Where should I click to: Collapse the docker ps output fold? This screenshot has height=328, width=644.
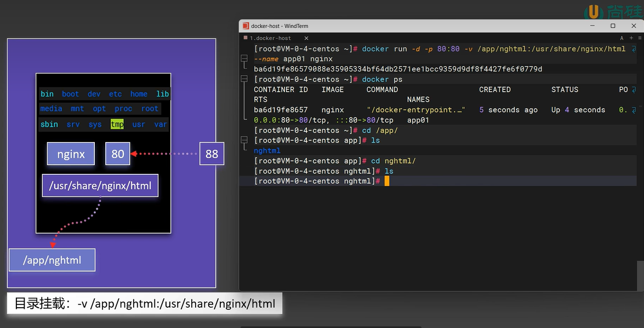[x=244, y=78]
